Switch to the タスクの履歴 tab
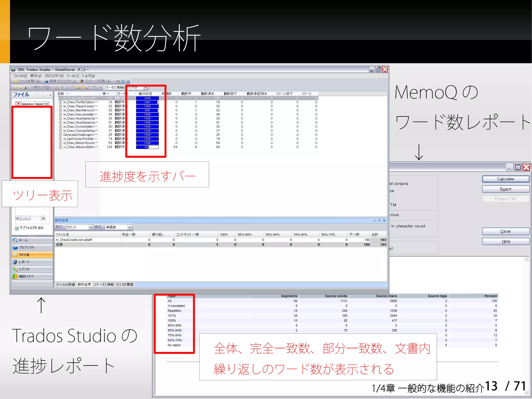This screenshot has height=399, width=532. [x=125, y=285]
